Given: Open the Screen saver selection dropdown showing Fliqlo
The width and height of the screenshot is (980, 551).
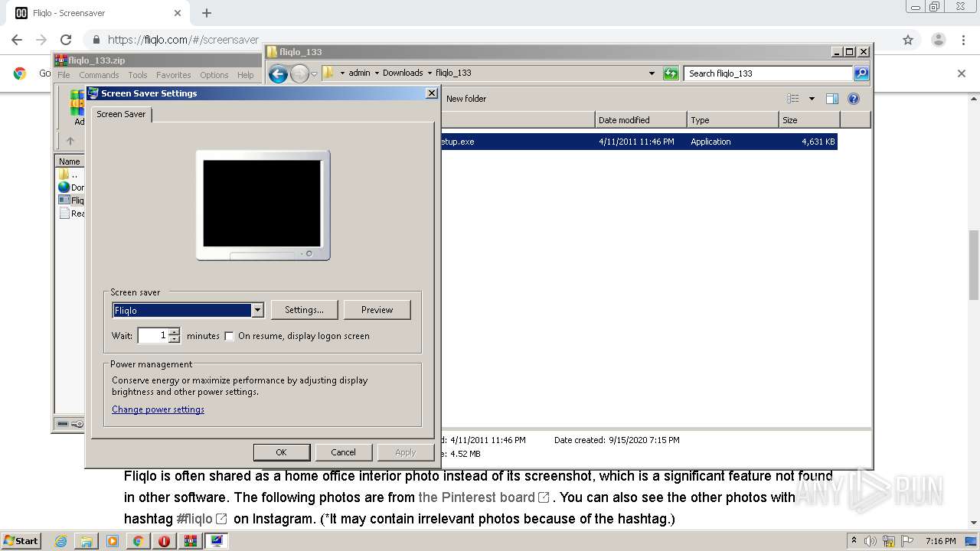Looking at the screenshot, I should click(x=257, y=310).
